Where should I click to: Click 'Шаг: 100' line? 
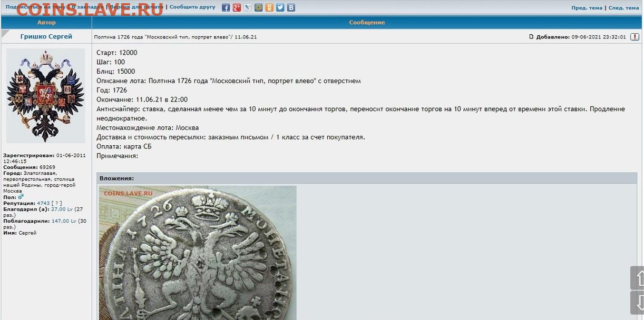tap(111, 62)
